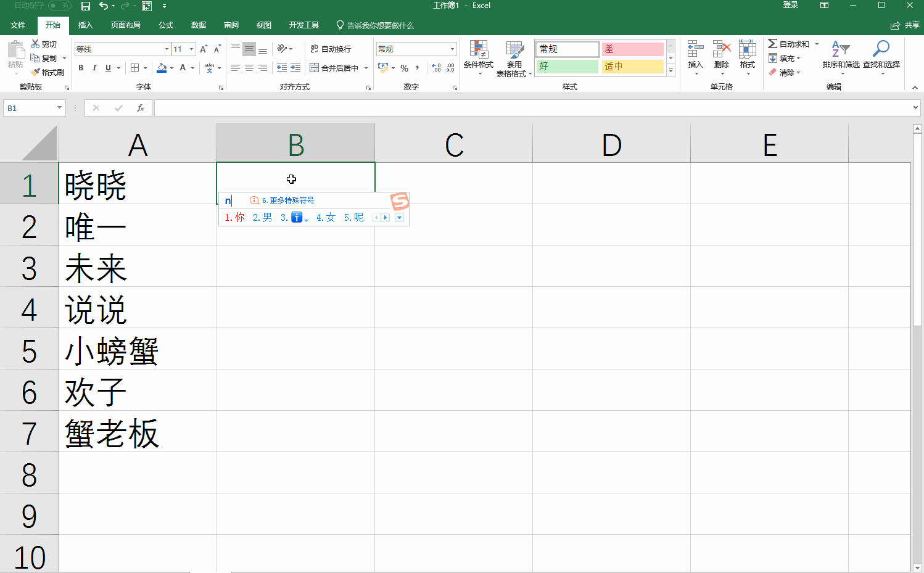924x573 pixels.
Task: Open the 开发工具 ribbon tab
Action: [x=304, y=25]
